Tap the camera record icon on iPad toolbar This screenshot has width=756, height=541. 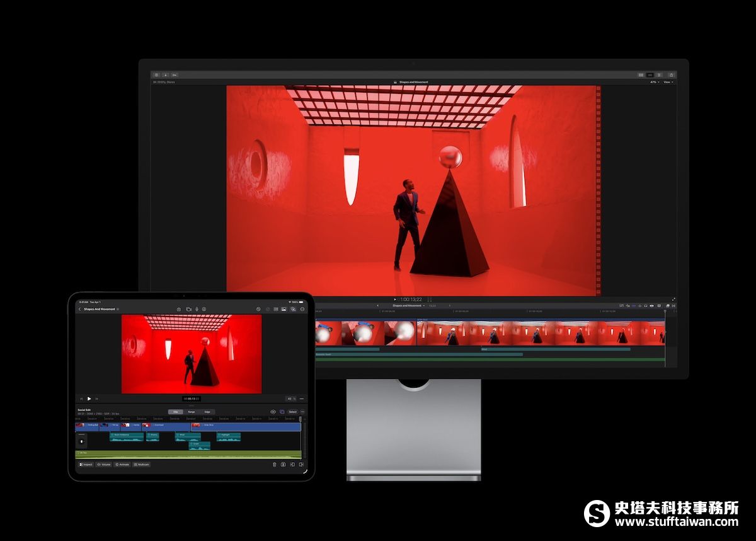coord(188,309)
